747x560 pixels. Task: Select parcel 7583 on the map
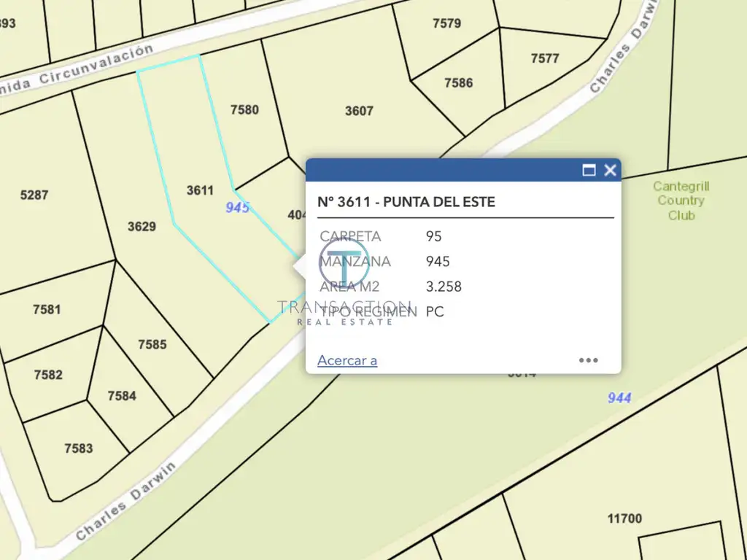point(78,448)
